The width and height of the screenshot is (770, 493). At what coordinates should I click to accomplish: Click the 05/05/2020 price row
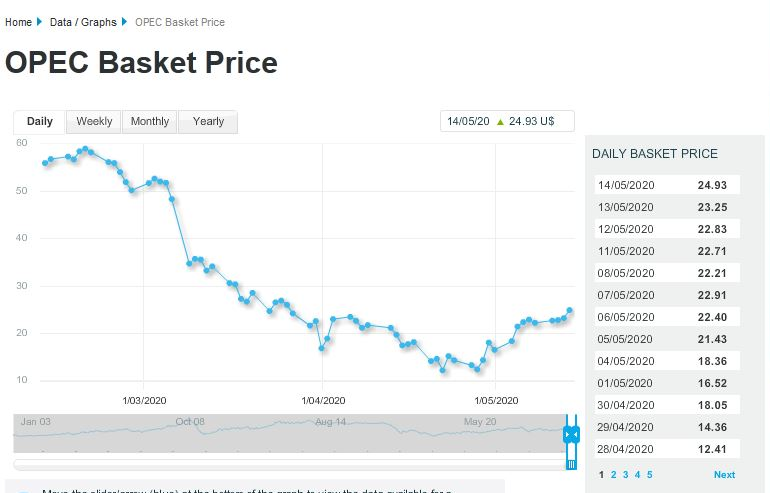[x=667, y=339]
